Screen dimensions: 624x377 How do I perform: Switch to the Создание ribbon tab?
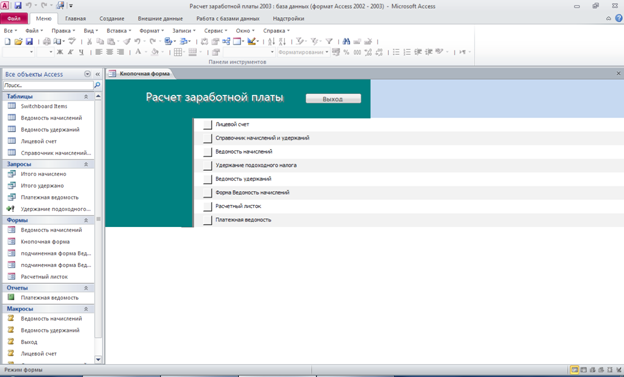[112, 19]
